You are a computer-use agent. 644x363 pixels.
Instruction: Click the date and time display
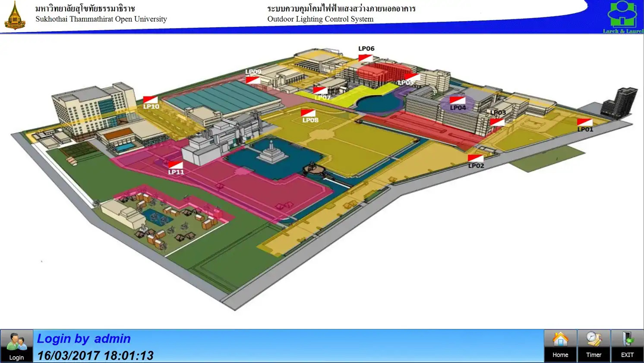(x=95, y=356)
